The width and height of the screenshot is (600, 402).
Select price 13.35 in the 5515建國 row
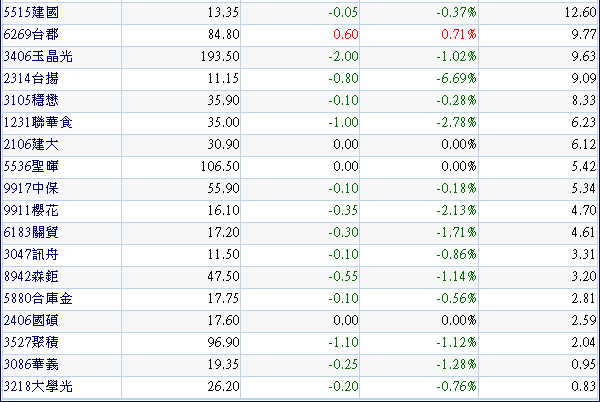point(223,13)
